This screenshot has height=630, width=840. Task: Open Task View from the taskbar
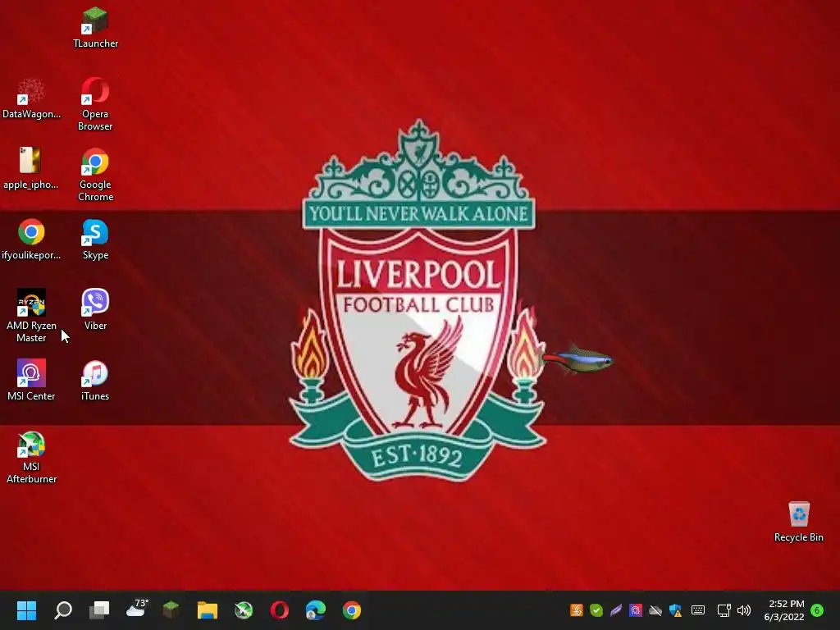[x=99, y=610]
